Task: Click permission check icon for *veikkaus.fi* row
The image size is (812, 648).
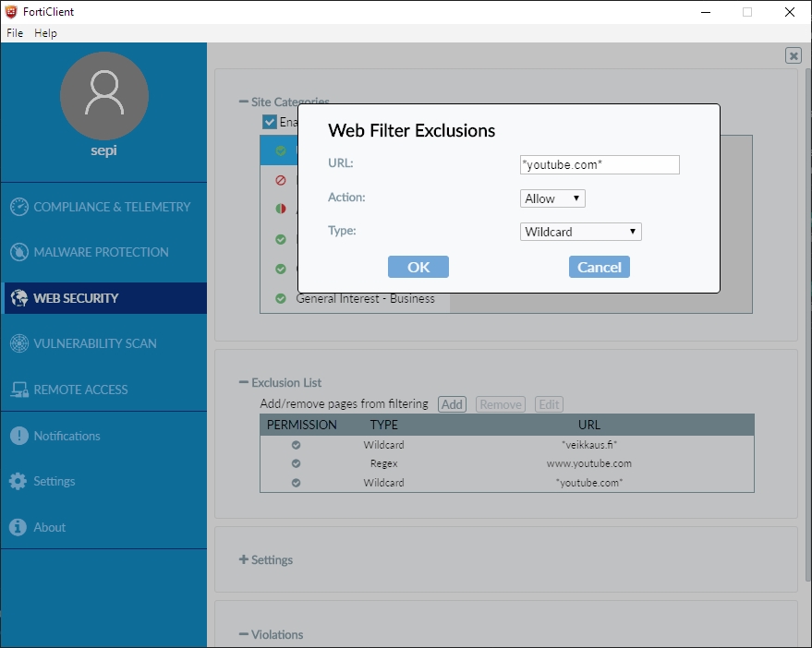Action: 297,445
